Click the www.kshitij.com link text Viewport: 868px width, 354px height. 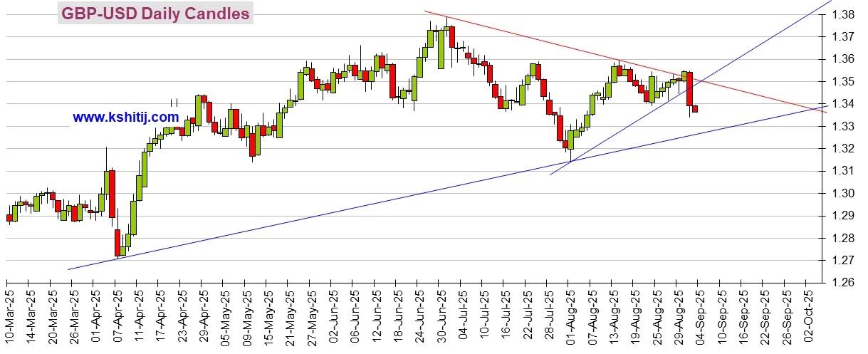[x=125, y=117]
